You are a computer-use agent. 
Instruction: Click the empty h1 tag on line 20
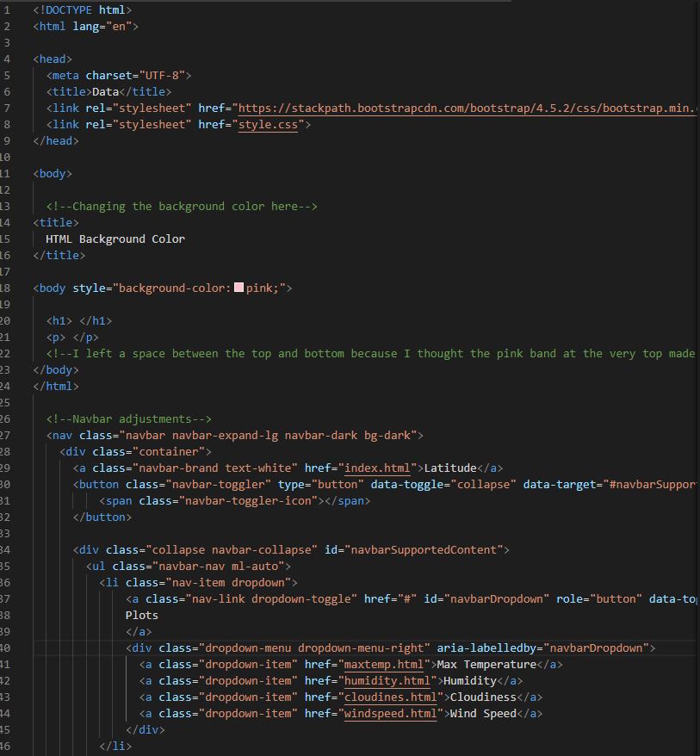(79, 320)
